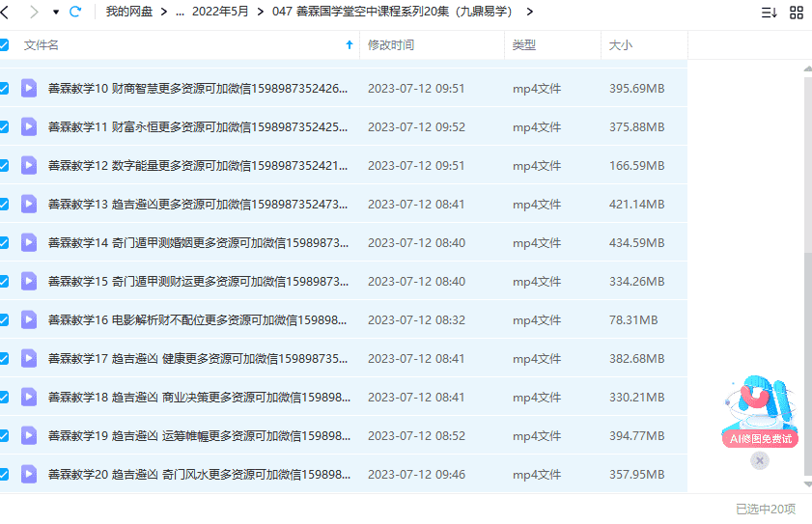Close the AI修图 floating widget
The height and width of the screenshot is (524, 812).
pyautogui.click(x=760, y=461)
